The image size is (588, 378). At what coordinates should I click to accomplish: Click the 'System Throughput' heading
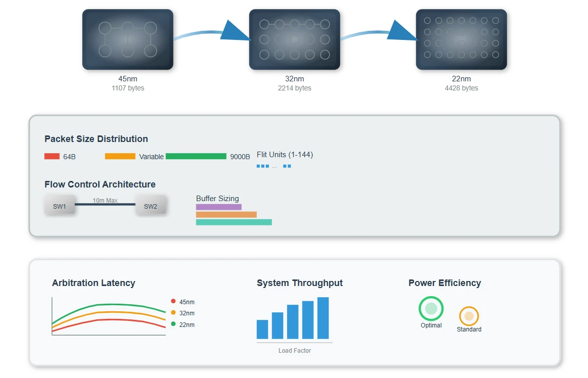(300, 283)
